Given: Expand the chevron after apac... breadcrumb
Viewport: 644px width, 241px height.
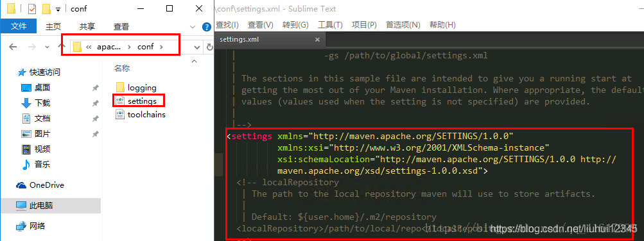Looking at the screenshot, I should [x=129, y=47].
